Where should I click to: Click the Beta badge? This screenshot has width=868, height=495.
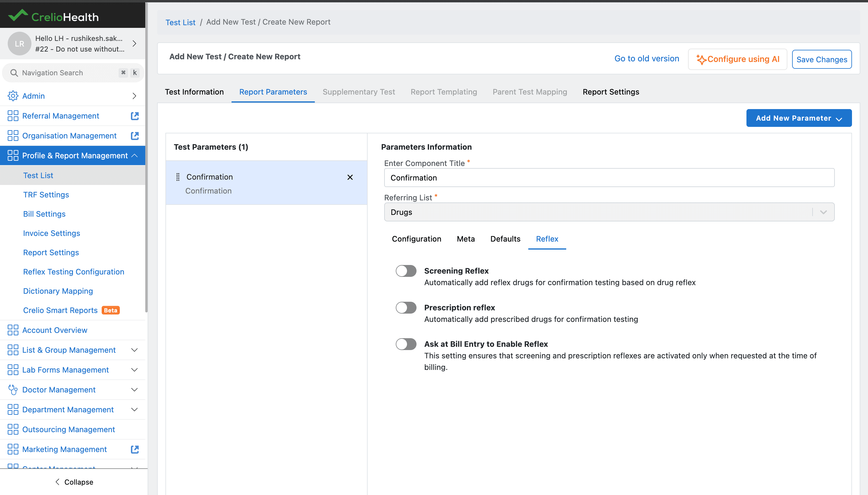click(111, 310)
